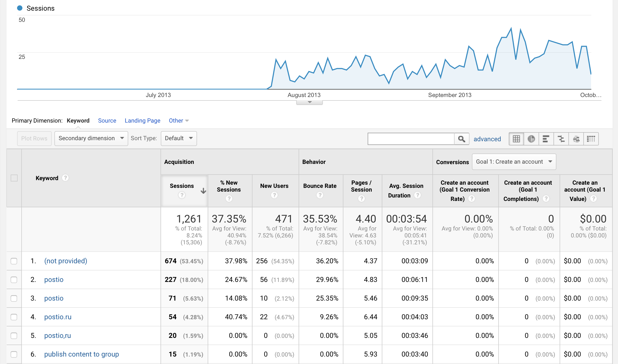Switch to data table view icon
The height and width of the screenshot is (364, 618).
coord(516,139)
